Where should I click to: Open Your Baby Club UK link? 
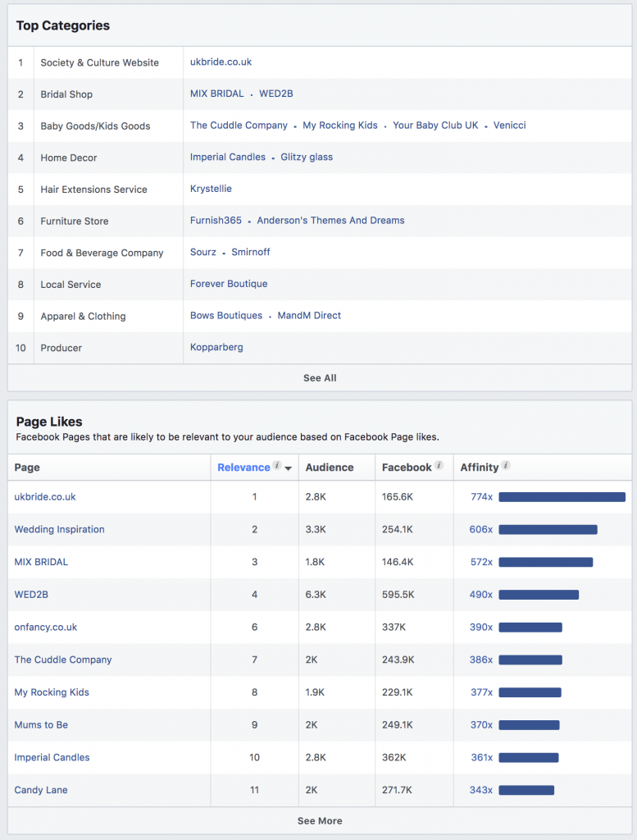point(435,126)
